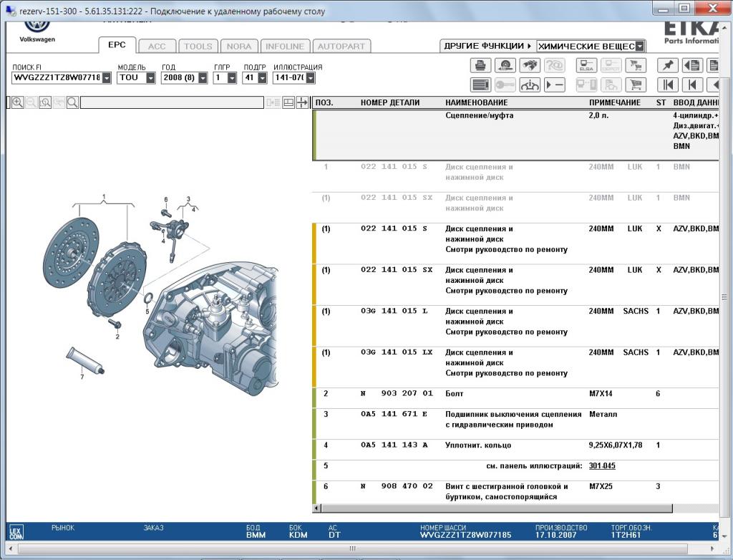Click the arrow-dash toggle icon
733x560 pixels.
coord(555,85)
